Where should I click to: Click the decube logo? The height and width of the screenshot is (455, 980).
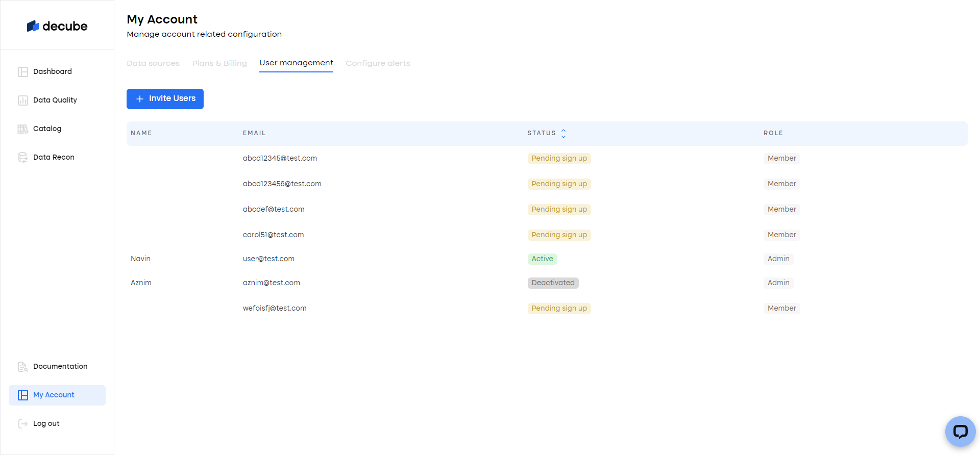click(57, 26)
